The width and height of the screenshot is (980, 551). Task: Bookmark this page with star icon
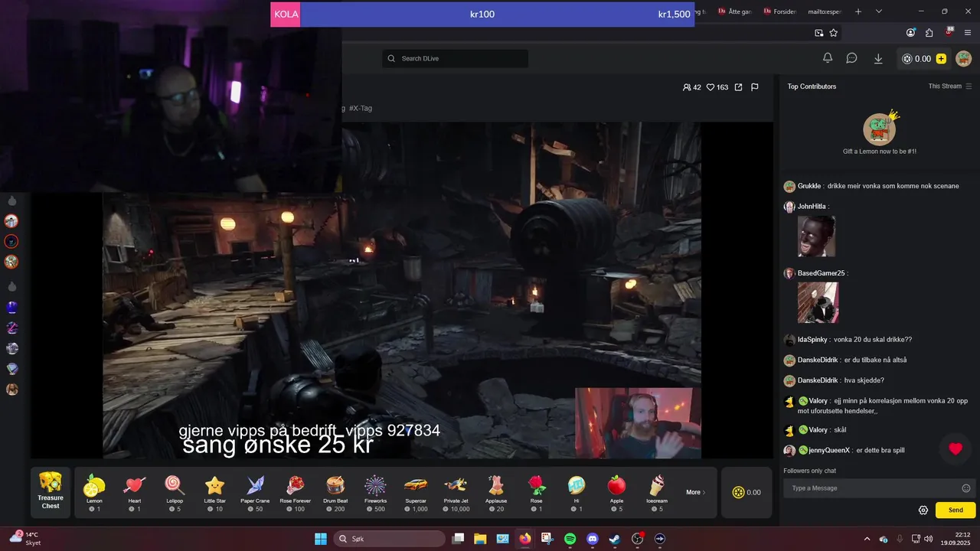tap(834, 33)
